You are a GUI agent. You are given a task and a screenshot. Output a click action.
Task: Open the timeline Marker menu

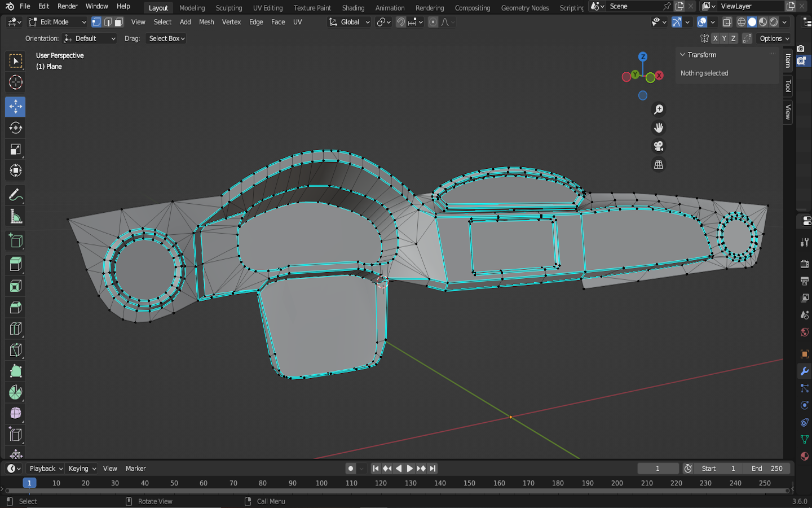(x=135, y=468)
